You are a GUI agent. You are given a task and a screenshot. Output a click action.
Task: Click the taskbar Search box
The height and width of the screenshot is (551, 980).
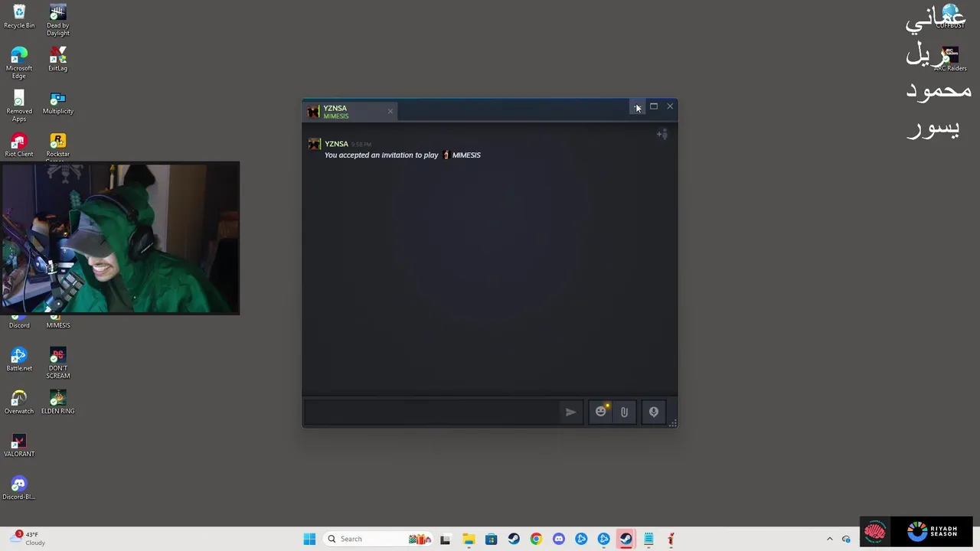click(377, 539)
